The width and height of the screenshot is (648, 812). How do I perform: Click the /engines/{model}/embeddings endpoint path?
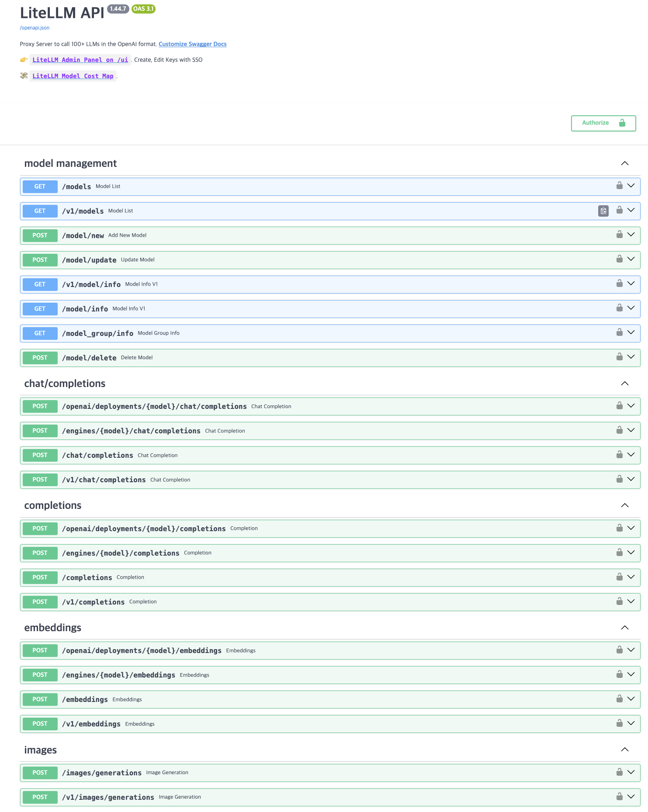coord(118,675)
